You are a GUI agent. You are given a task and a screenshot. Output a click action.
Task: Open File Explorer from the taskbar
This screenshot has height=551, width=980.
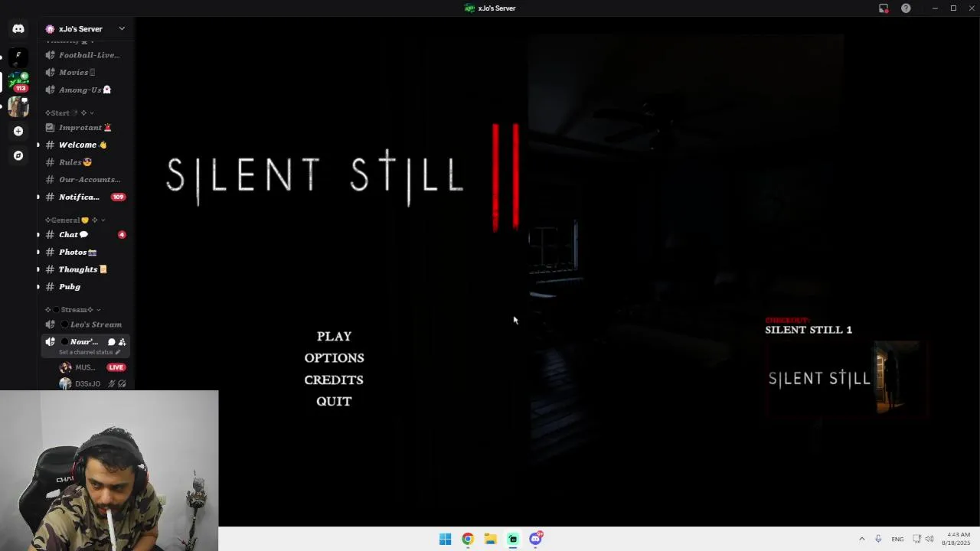490,539
